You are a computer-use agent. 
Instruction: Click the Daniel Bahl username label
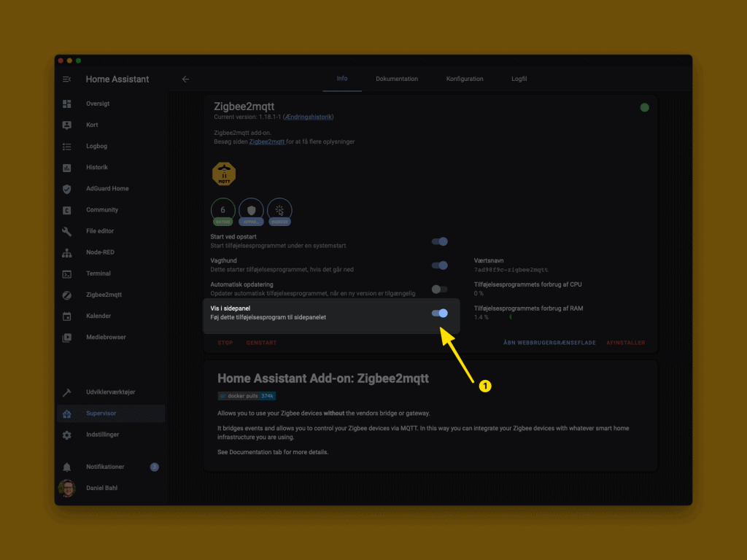click(101, 488)
